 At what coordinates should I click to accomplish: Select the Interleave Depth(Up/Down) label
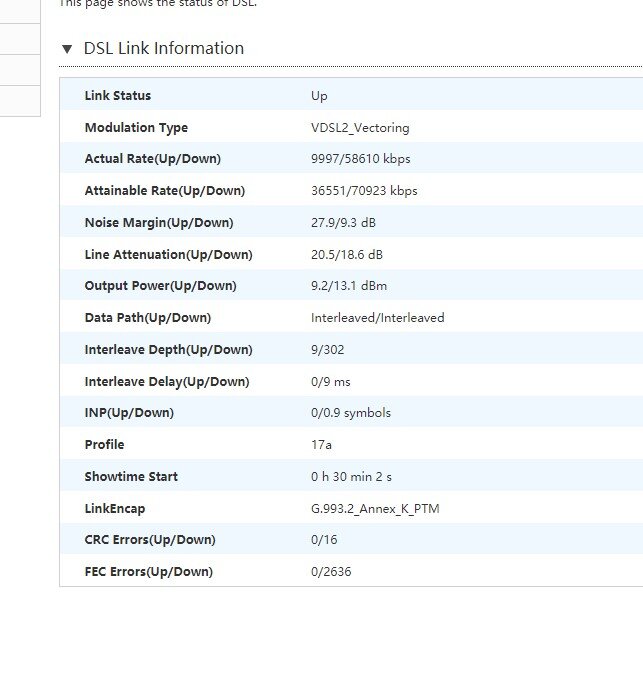168,349
